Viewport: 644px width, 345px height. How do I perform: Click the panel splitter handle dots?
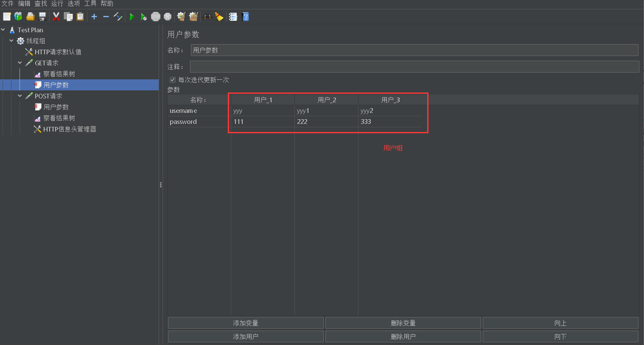(x=161, y=185)
